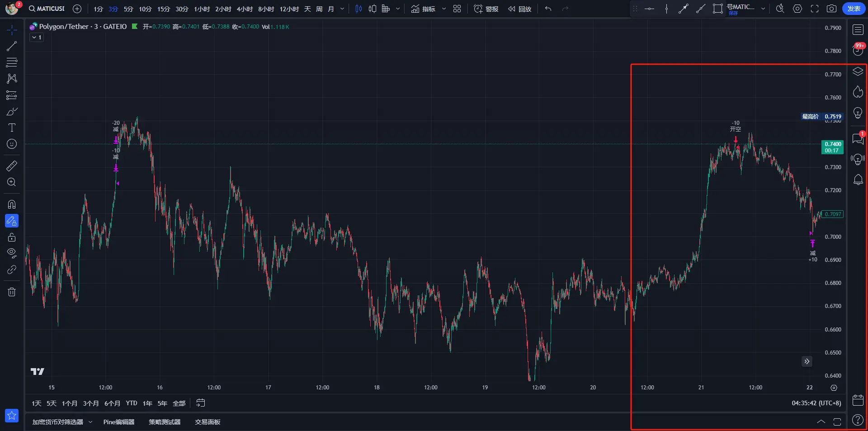
Task: Expand the 加密货币对筛选器 dropdown arrow
Action: (90, 422)
